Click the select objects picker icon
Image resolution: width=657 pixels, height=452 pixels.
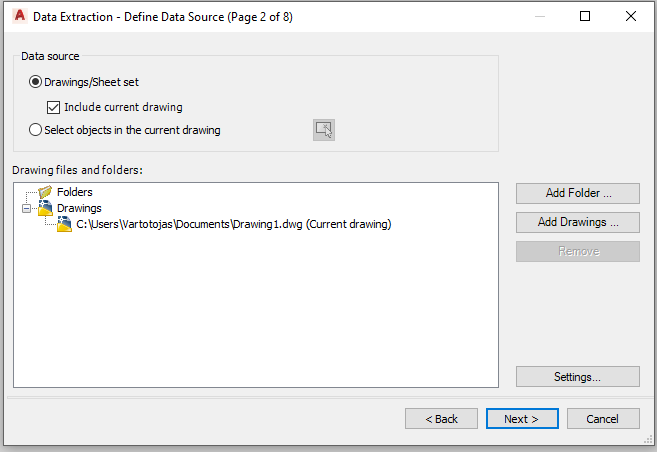point(323,130)
